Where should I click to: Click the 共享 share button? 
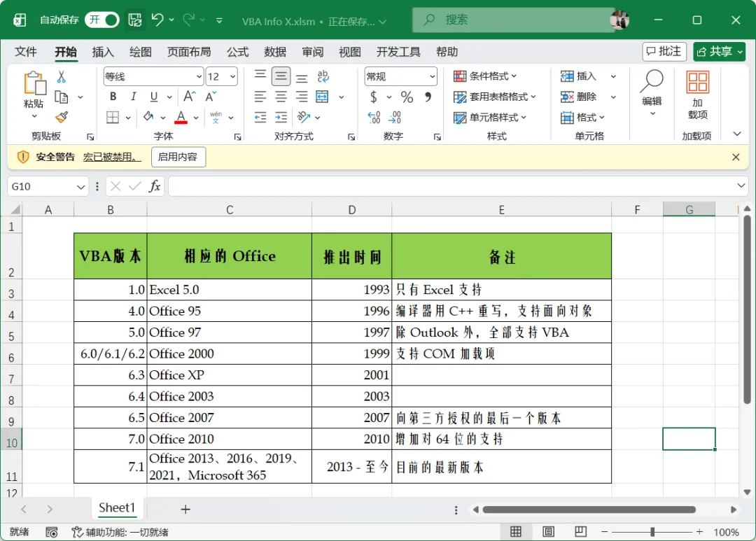(720, 51)
